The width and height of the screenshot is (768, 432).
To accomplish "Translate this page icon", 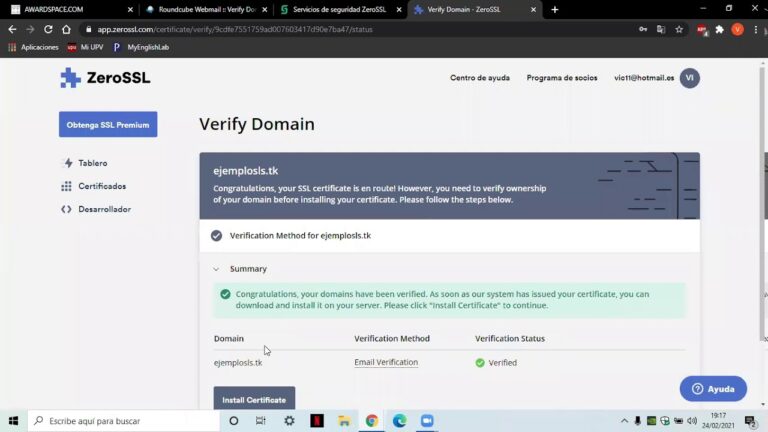I will tap(661, 29).
